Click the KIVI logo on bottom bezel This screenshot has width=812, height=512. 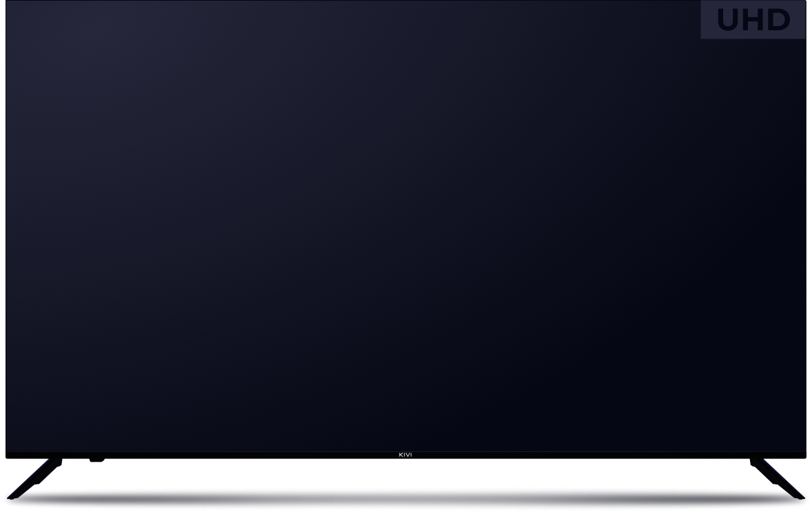point(406,455)
